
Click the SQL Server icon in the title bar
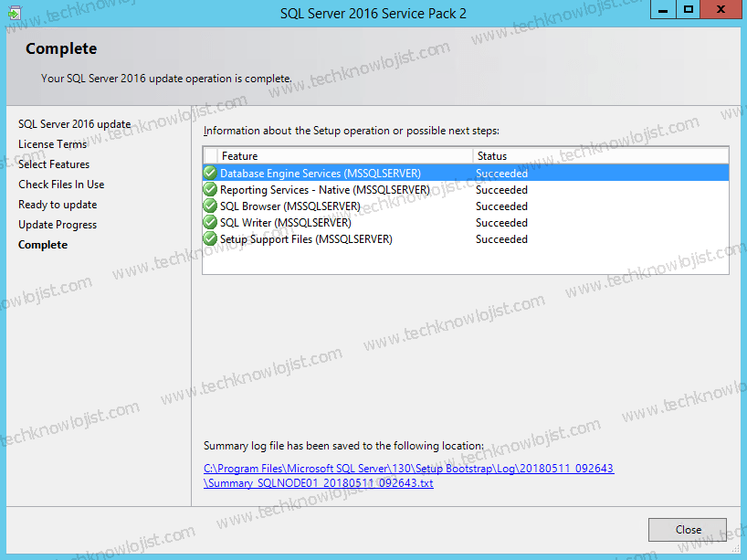14,11
